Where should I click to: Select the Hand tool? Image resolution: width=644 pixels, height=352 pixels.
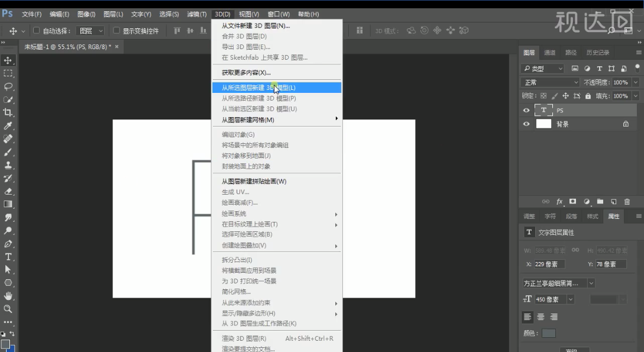pos(8,296)
